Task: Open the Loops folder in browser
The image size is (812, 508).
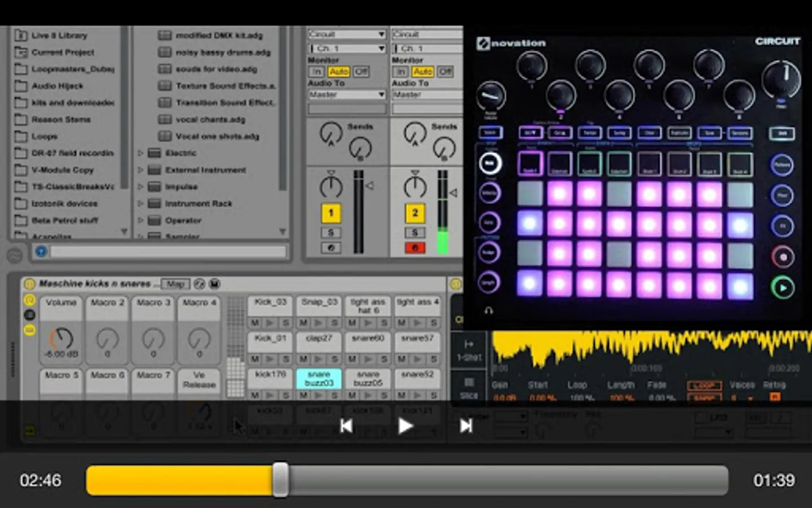Action: pyautogui.click(x=44, y=137)
